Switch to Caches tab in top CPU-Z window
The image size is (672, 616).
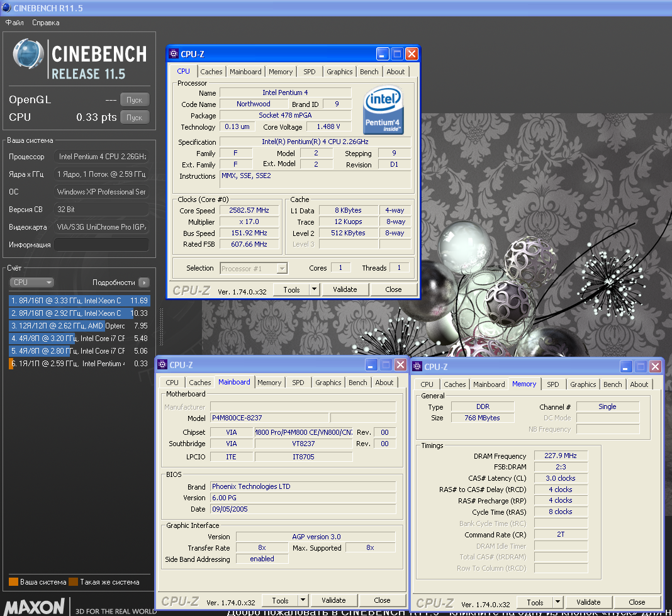coord(211,72)
